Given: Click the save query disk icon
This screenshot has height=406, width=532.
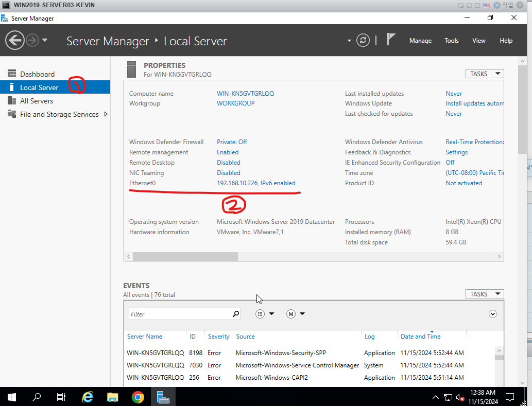Looking at the screenshot, I should tap(291, 314).
